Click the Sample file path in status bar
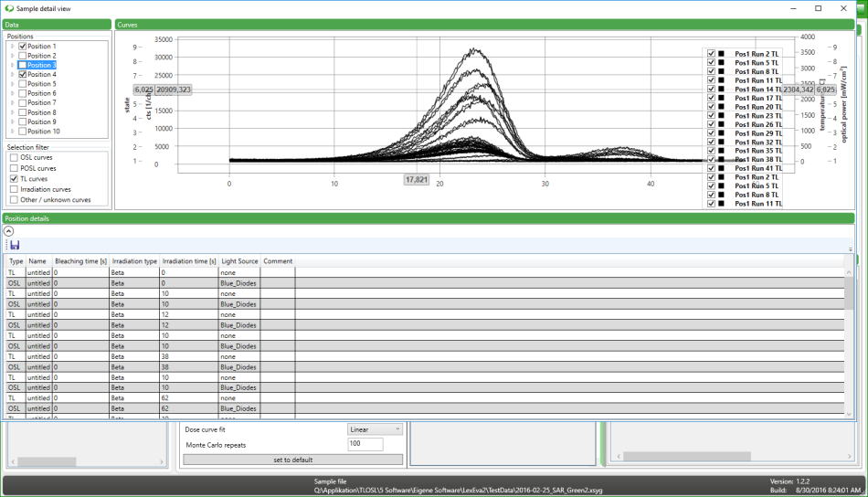Screen dimensions: 868x497 point(459,491)
